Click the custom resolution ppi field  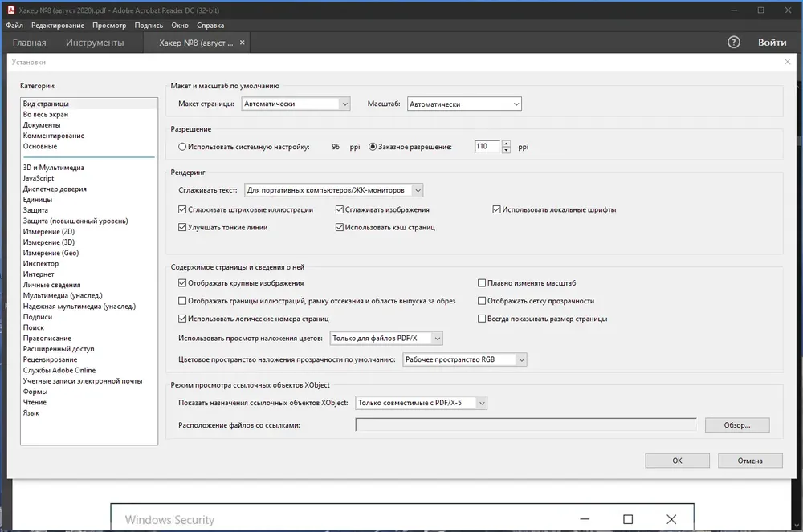pyautogui.click(x=487, y=147)
